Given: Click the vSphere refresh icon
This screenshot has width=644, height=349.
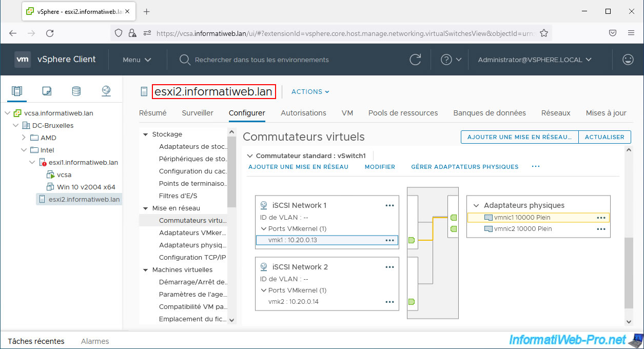Looking at the screenshot, I should pyautogui.click(x=416, y=60).
